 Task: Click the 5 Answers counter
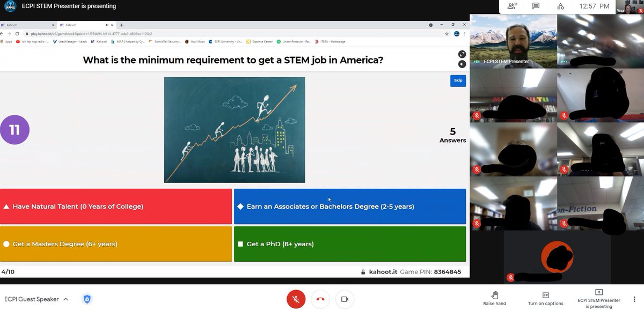(x=452, y=135)
